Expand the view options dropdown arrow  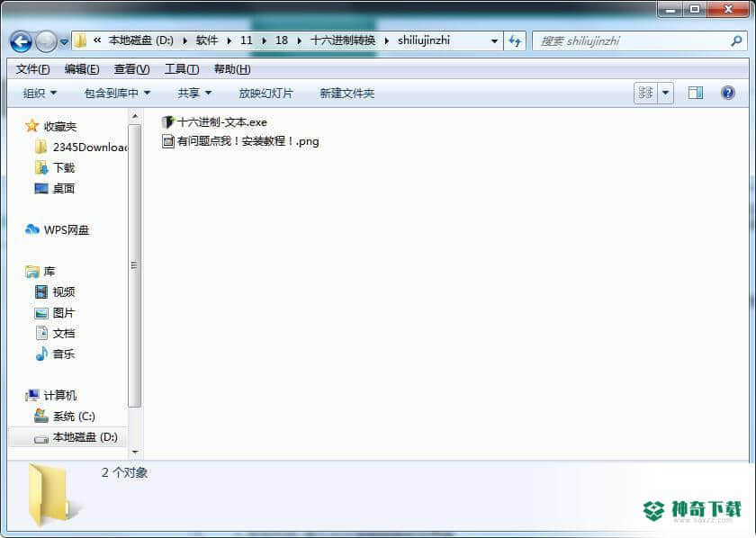[x=666, y=93]
